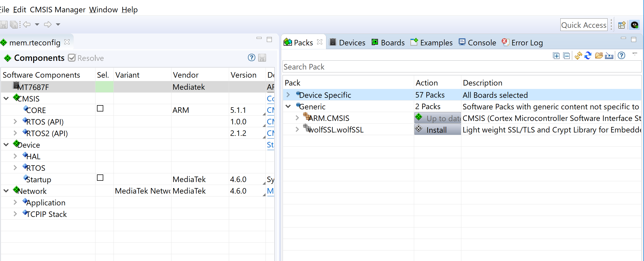Screen dimensions: 644x261
Task: Save the component selection with floppy icon
Action: click(x=262, y=58)
